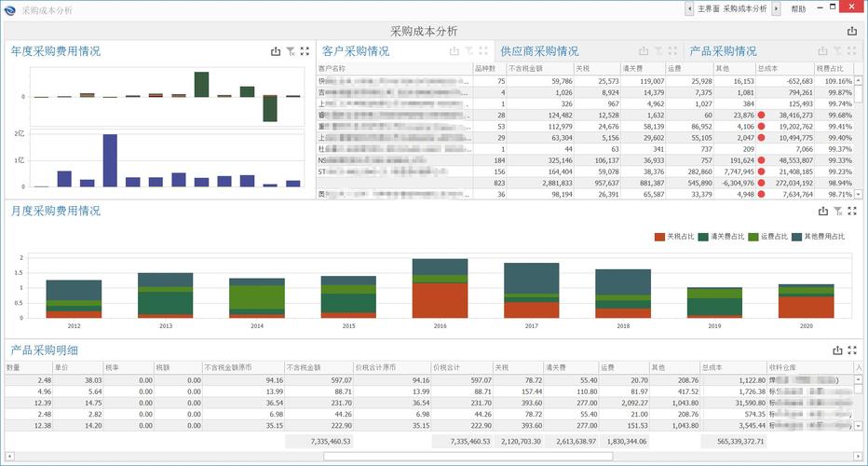The image size is (868, 466).
Task: Clear filter on 月度采购费用情况 panel
Action: click(x=838, y=212)
